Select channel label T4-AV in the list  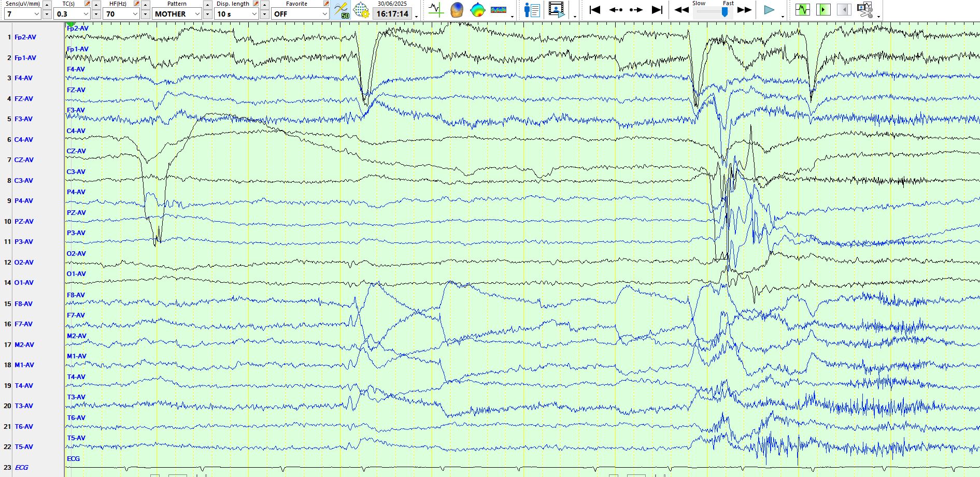click(x=24, y=386)
